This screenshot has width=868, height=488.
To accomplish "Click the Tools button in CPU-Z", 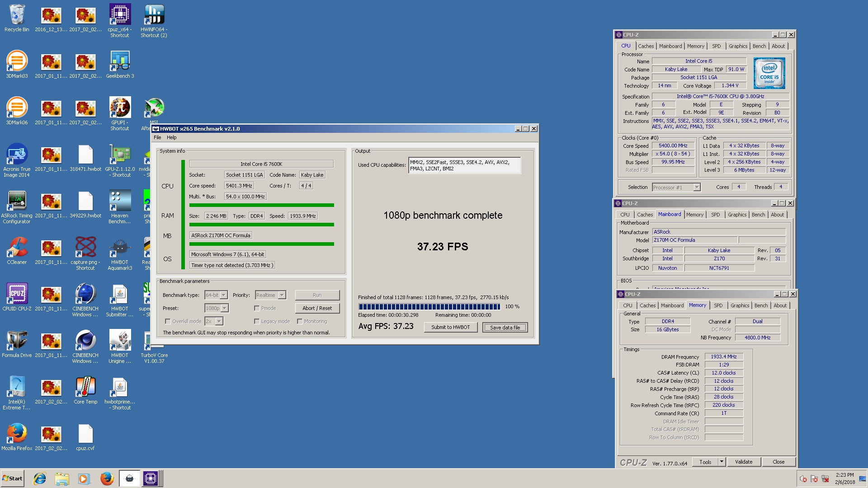I will 705,462.
